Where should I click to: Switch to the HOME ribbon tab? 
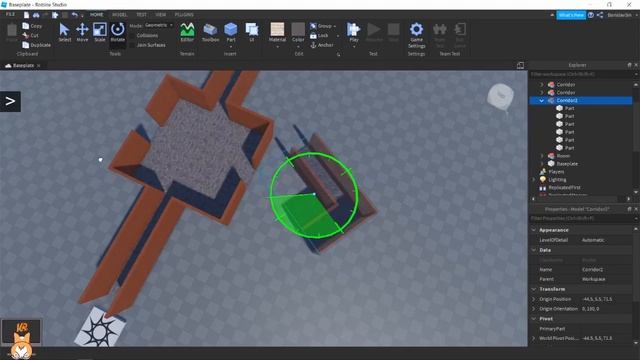point(96,15)
